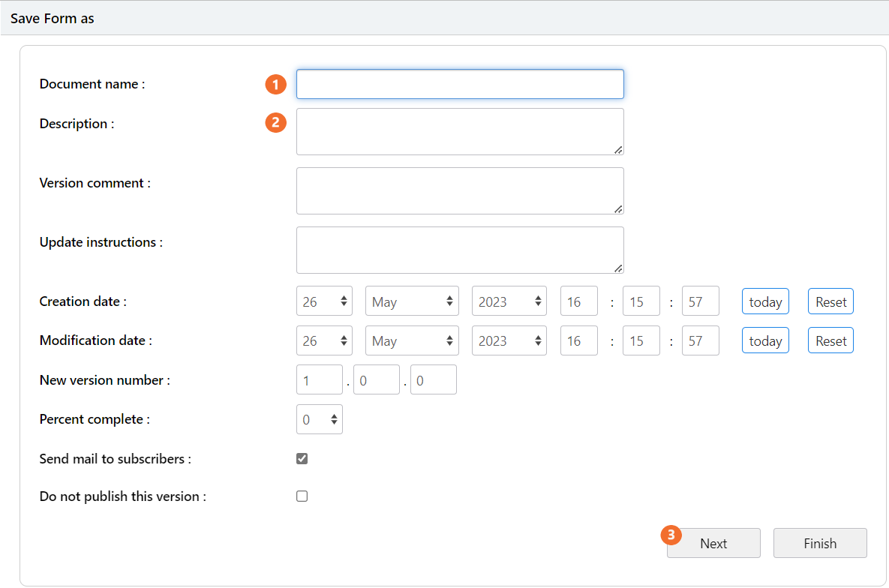Open the Percent complete dropdown
The height and width of the screenshot is (588, 889).
click(x=319, y=418)
